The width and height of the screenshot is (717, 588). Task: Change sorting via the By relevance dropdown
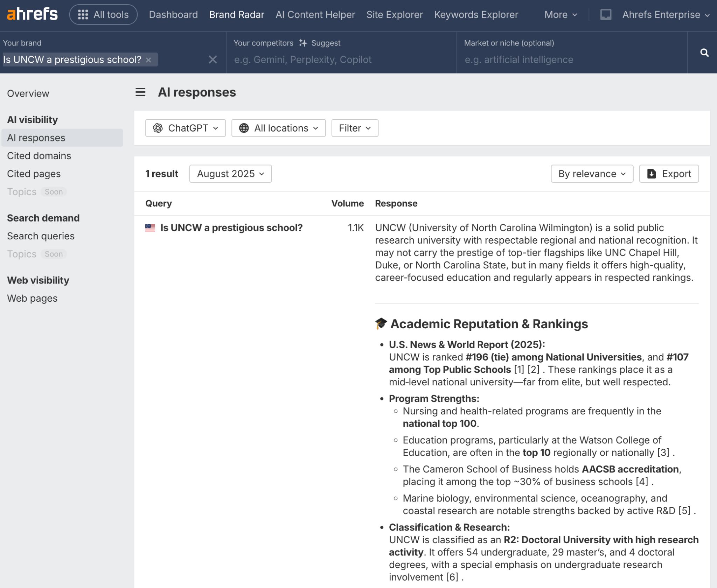pyautogui.click(x=592, y=173)
